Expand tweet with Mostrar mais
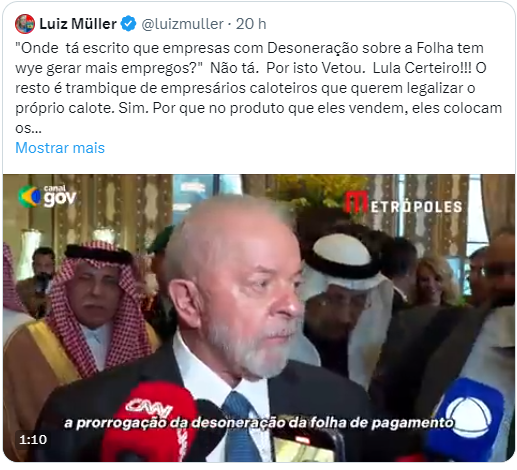 tap(60, 148)
